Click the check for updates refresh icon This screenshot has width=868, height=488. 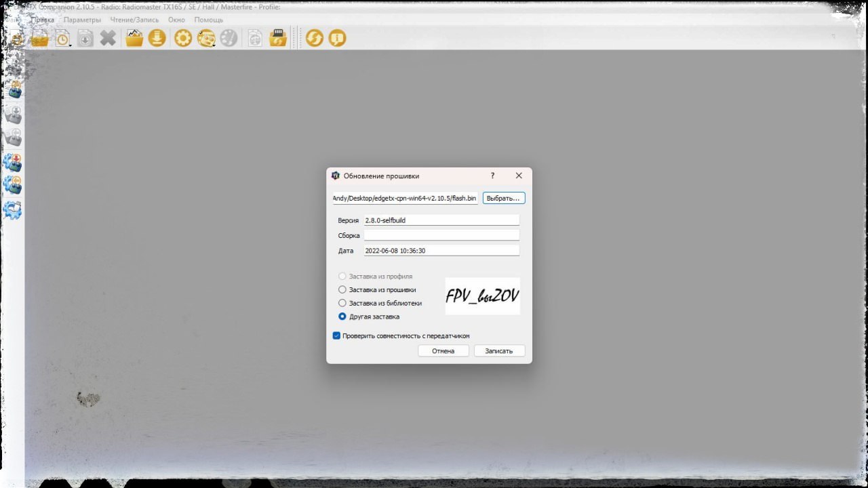pyautogui.click(x=314, y=38)
